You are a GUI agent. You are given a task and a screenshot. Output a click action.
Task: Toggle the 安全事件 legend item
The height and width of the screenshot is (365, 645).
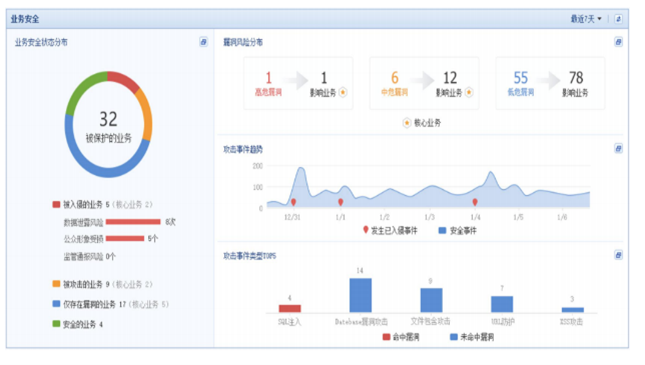pyautogui.click(x=457, y=230)
